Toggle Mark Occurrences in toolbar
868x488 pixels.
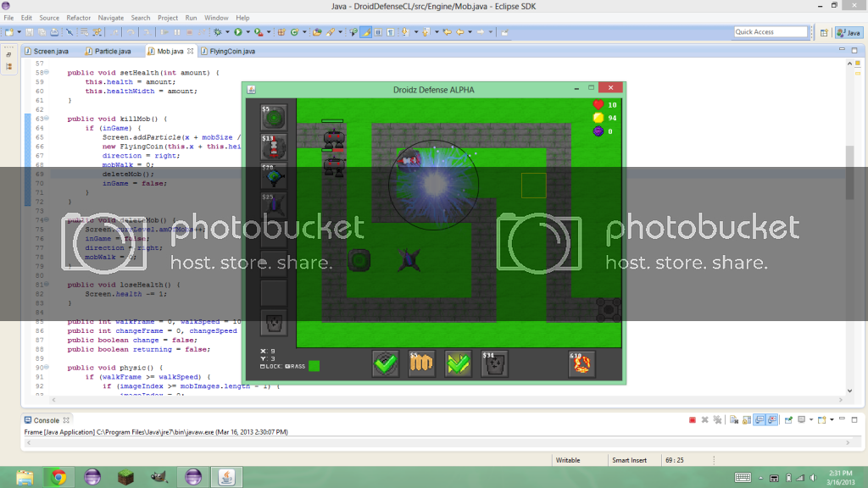coord(366,32)
